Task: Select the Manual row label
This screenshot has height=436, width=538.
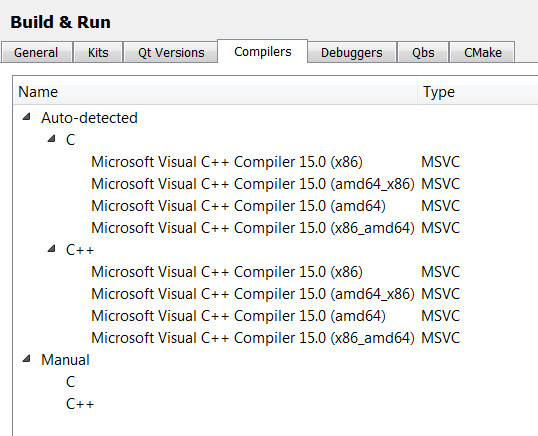Action: pyautogui.click(x=65, y=360)
